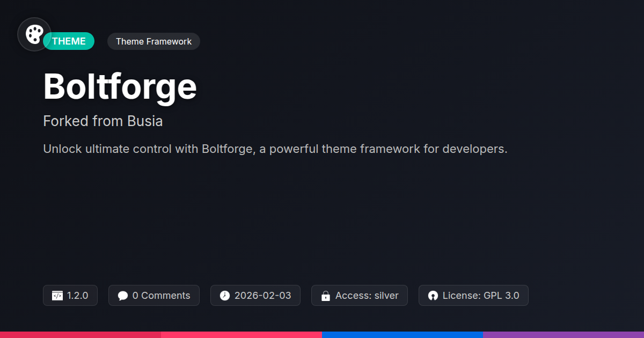Open the Forked from Busia subtitle
The image size is (644, 338).
click(x=103, y=121)
